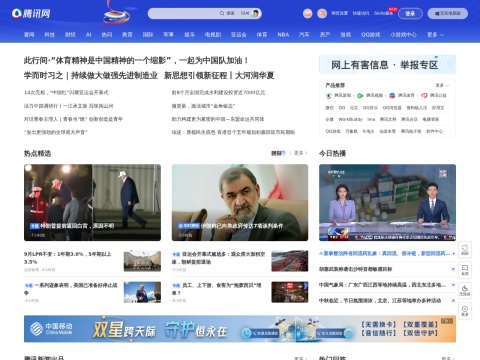
Task: Open the 电视剧 navigation tab
Action: pos(213,35)
